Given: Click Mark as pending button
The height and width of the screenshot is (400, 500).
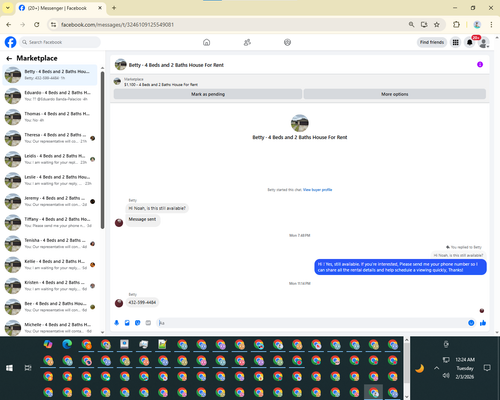Looking at the screenshot, I should pos(208,94).
